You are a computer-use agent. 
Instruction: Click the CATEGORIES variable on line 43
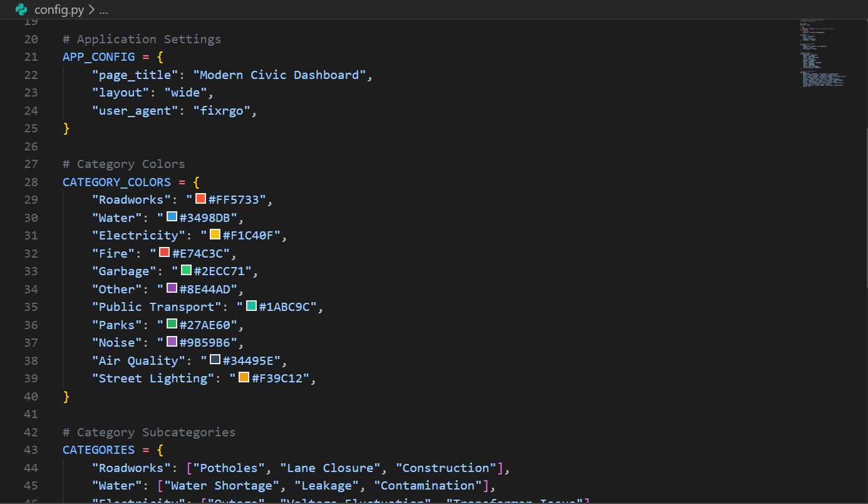tap(98, 449)
